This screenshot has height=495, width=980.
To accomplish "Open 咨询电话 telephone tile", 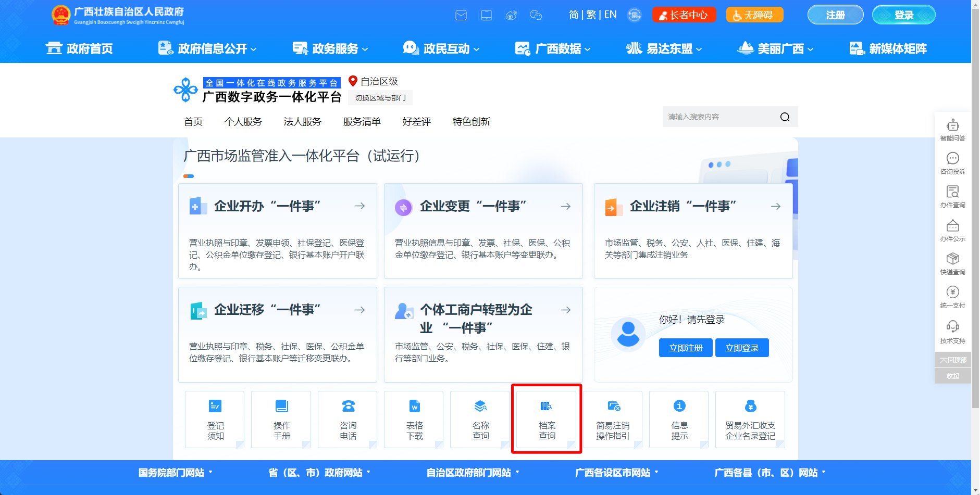I will [x=348, y=420].
